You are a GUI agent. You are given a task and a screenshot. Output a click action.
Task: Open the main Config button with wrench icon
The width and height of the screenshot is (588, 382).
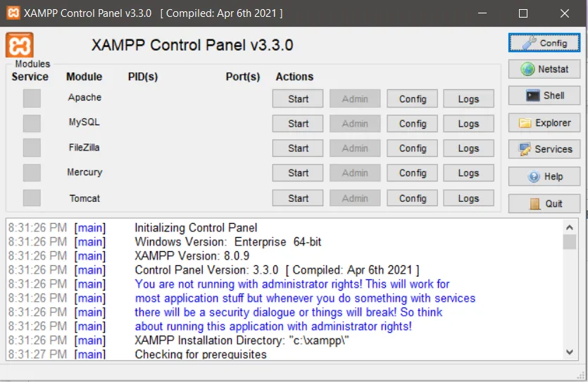click(x=544, y=43)
